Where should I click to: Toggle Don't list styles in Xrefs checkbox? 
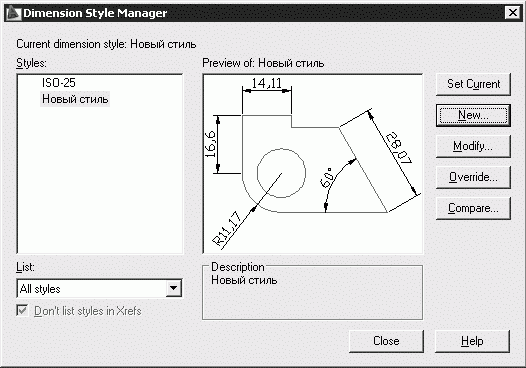22,311
